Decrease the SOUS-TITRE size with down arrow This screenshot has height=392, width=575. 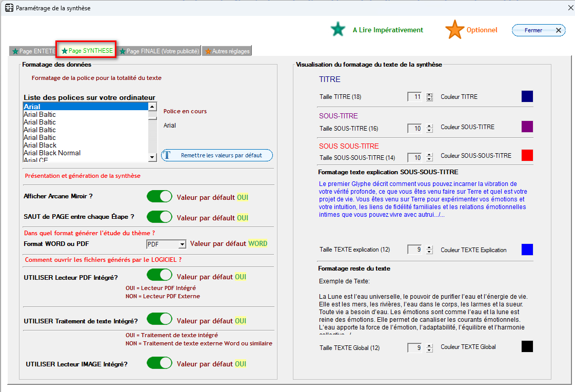(429, 131)
